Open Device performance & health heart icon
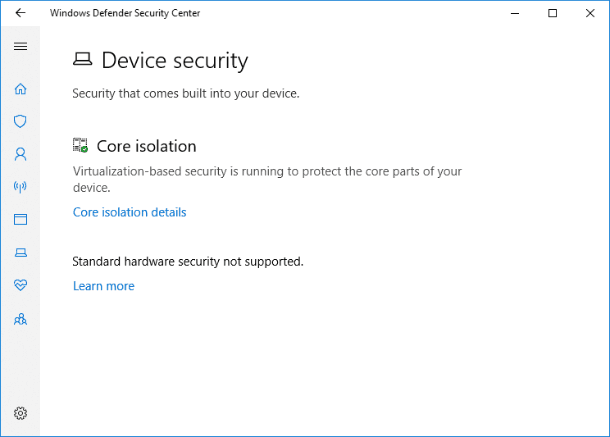This screenshot has width=610, height=437. [x=20, y=285]
